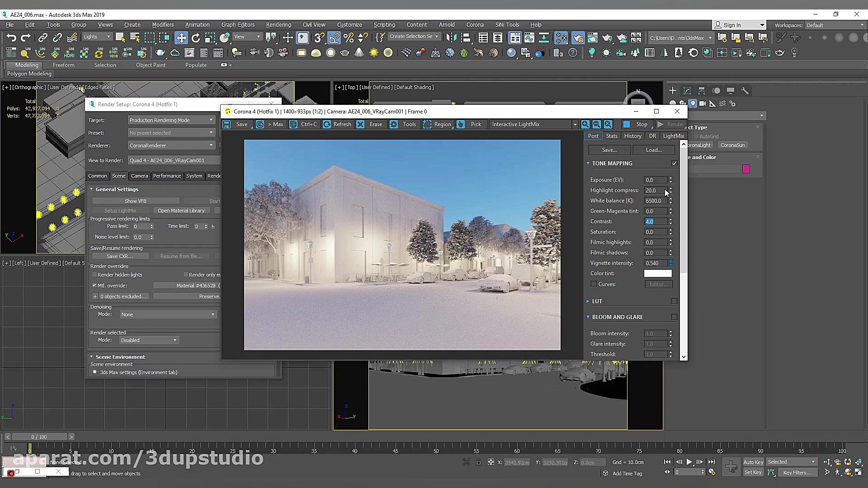The height and width of the screenshot is (488, 868).
Task: Click the Undo arrow icon
Action: [11, 38]
